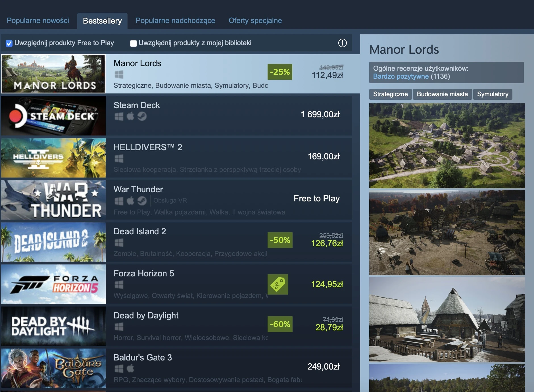Click the 249,00zł Baldur's Gate 3 price
The width and height of the screenshot is (534, 392).
point(324,366)
